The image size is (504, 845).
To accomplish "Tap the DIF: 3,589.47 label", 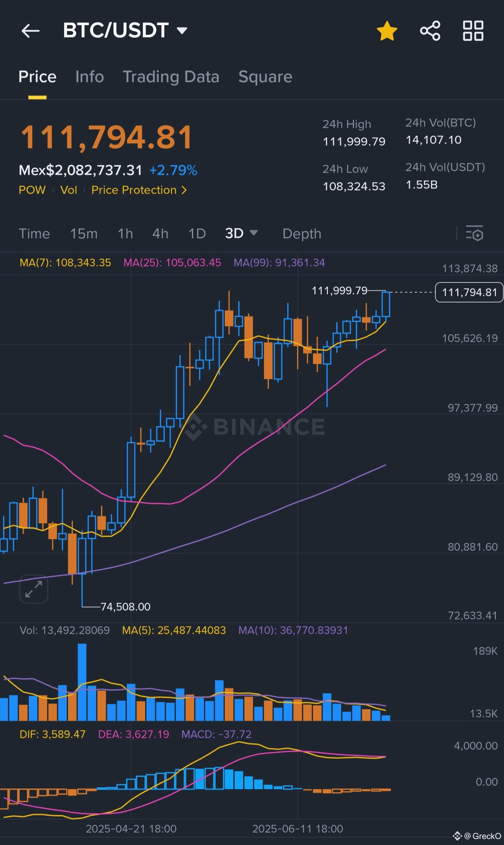I will click(x=52, y=734).
